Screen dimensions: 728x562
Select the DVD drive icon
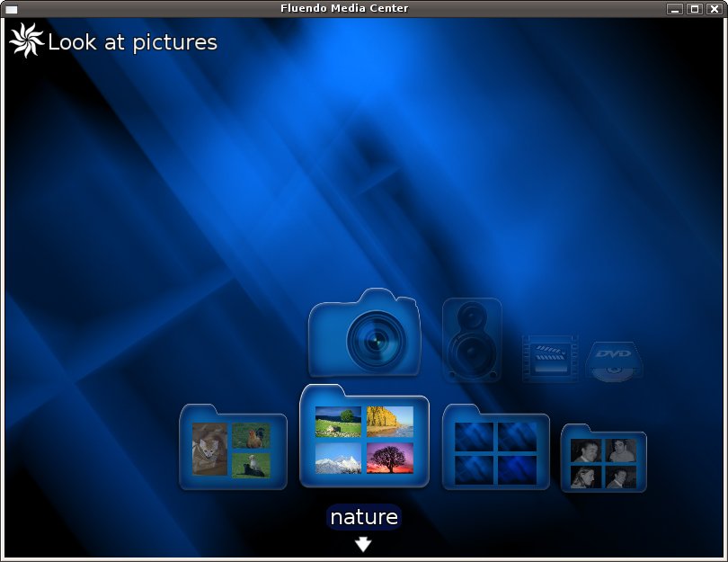point(613,362)
